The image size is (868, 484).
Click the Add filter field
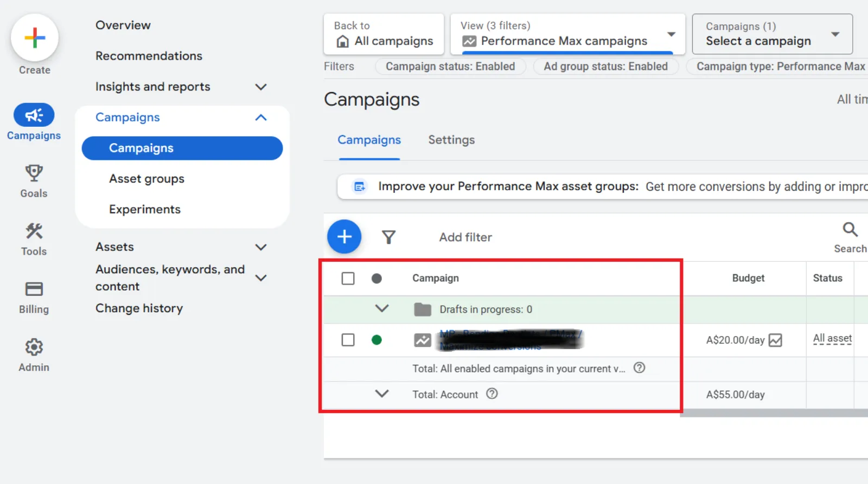click(465, 237)
